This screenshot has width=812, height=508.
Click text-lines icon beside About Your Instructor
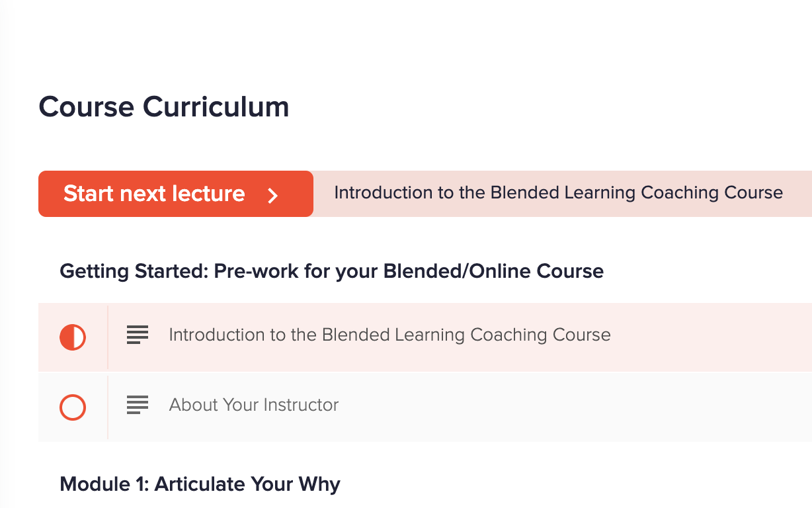point(138,405)
